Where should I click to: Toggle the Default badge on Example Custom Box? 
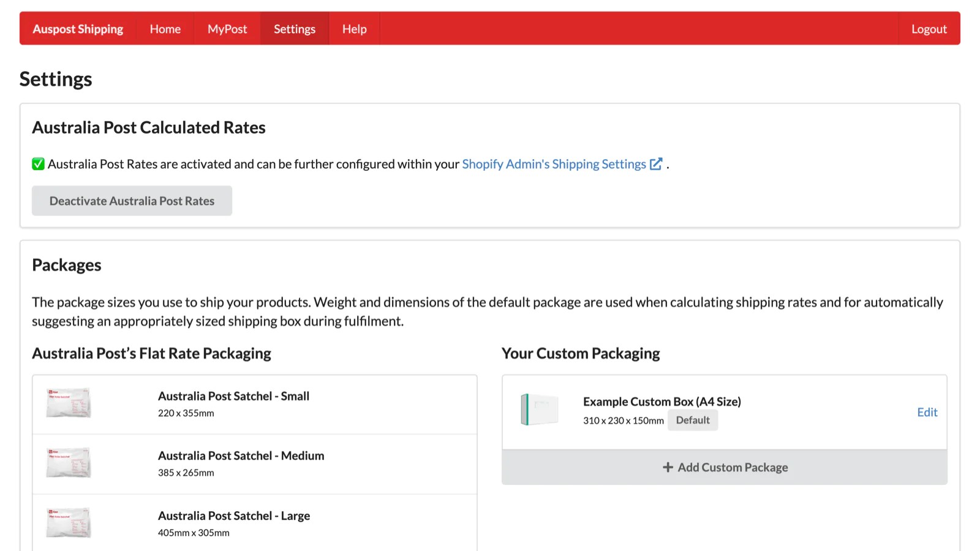coord(693,420)
